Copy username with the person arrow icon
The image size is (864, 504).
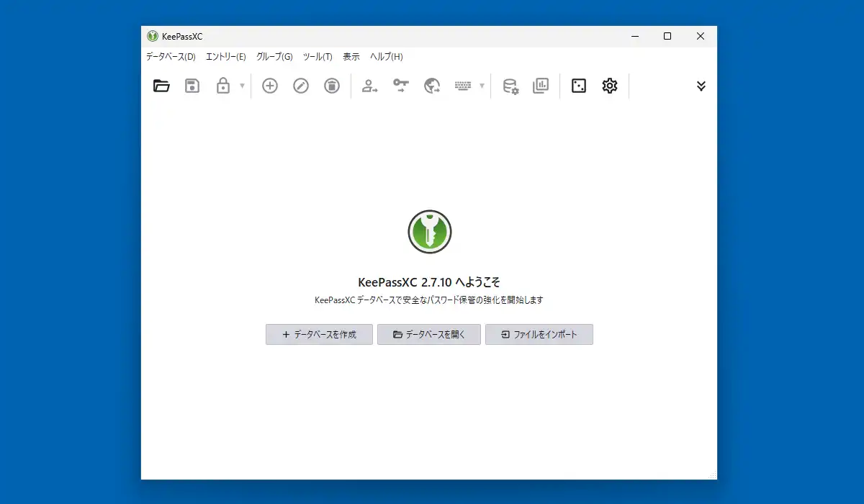[x=369, y=86]
